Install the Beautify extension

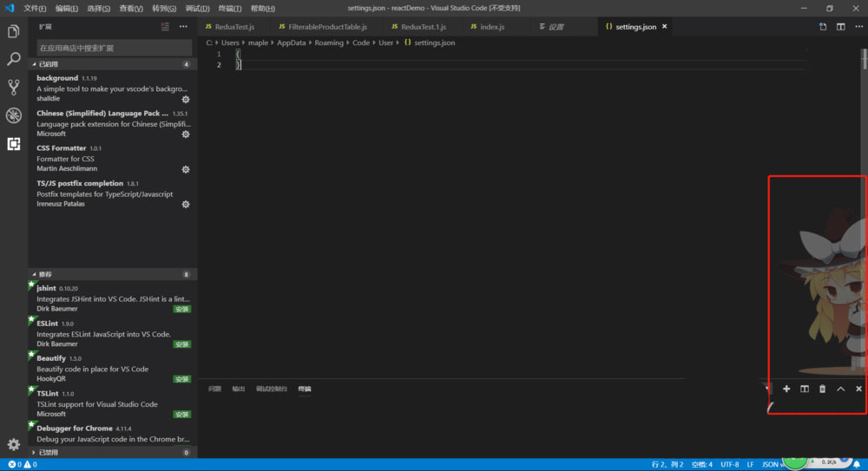pyautogui.click(x=181, y=379)
